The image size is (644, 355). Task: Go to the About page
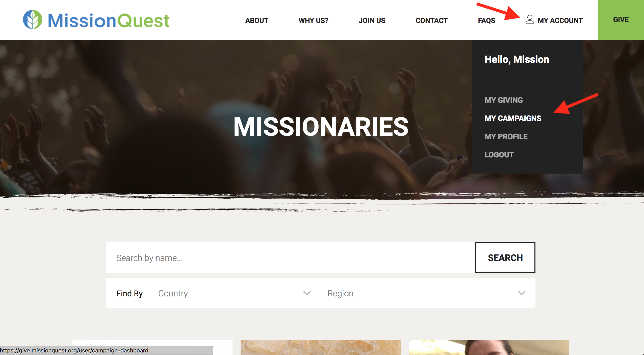point(257,20)
